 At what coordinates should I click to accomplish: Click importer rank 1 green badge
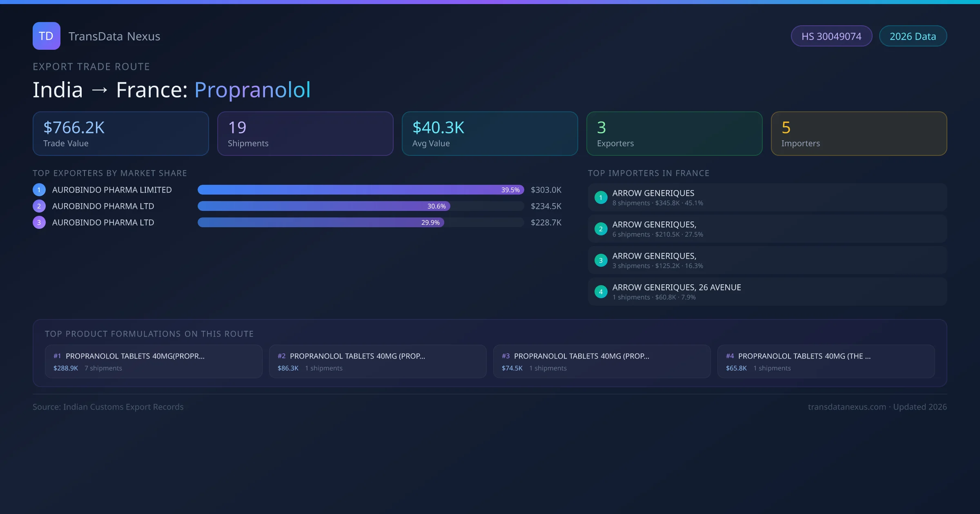pos(601,197)
